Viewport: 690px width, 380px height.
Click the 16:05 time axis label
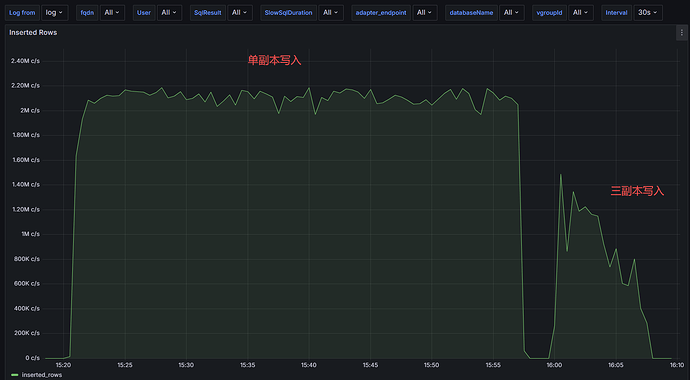[x=615, y=365]
